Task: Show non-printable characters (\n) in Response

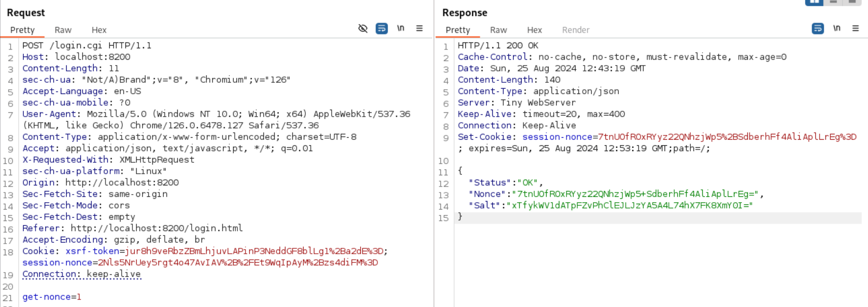Action: [837, 28]
